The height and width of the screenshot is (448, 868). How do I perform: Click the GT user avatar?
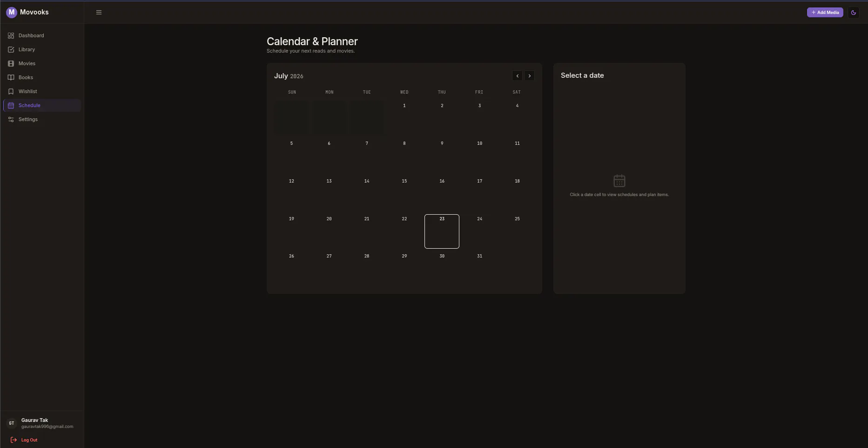pos(12,423)
